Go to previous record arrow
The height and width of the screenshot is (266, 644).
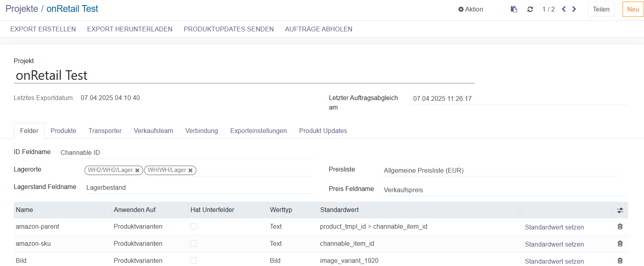[x=563, y=9]
